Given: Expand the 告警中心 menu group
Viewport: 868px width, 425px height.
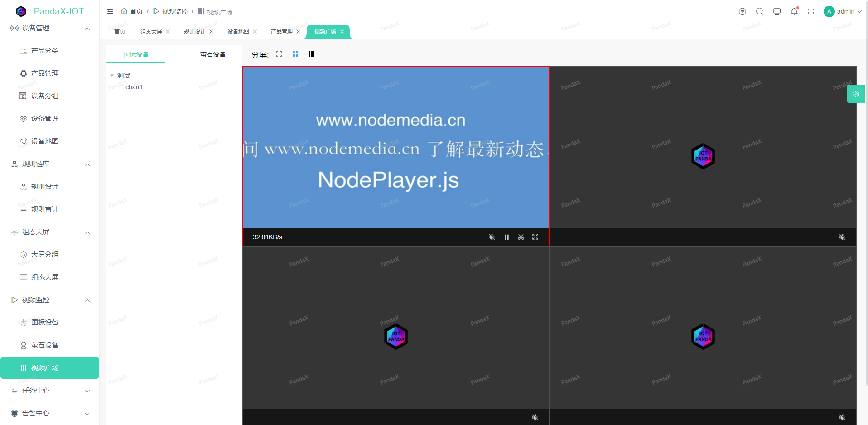Looking at the screenshot, I should coord(50,413).
